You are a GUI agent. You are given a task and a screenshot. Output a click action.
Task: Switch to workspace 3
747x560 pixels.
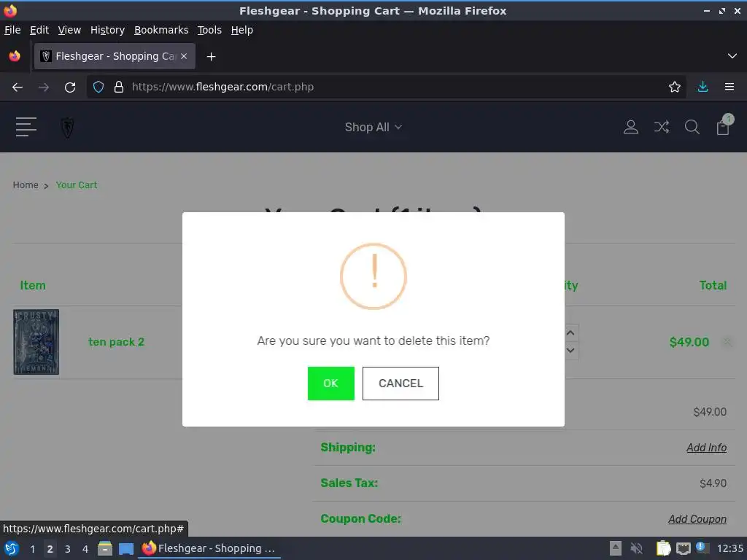68,548
